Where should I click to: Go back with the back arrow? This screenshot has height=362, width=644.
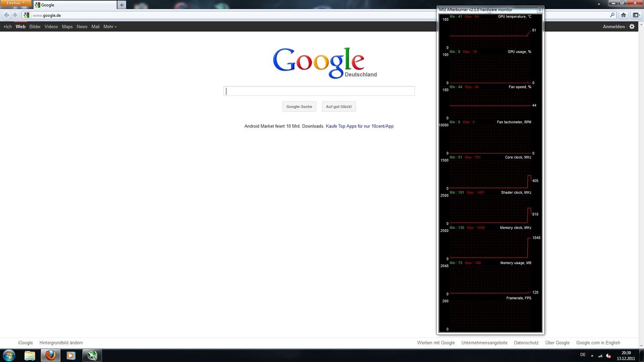pyautogui.click(x=6, y=15)
